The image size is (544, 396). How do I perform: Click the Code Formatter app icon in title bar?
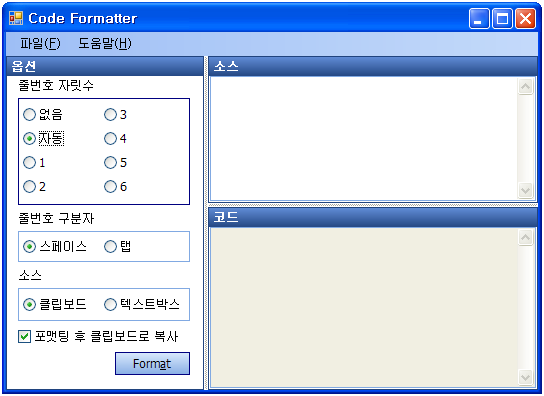click(16, 18)
